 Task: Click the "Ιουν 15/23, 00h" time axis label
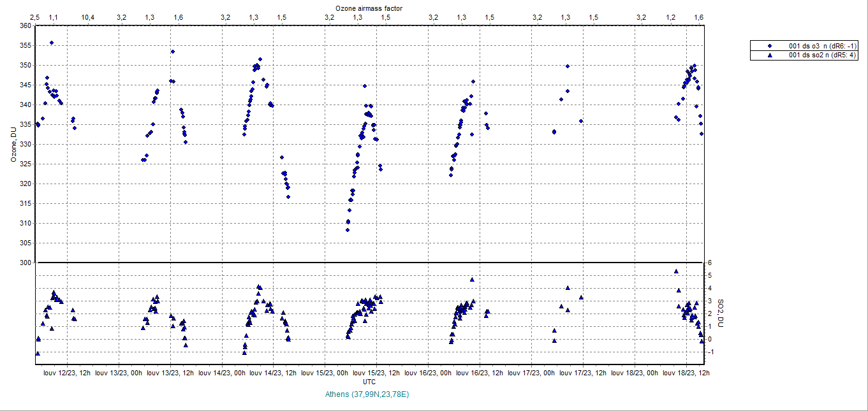click(325, 373)
